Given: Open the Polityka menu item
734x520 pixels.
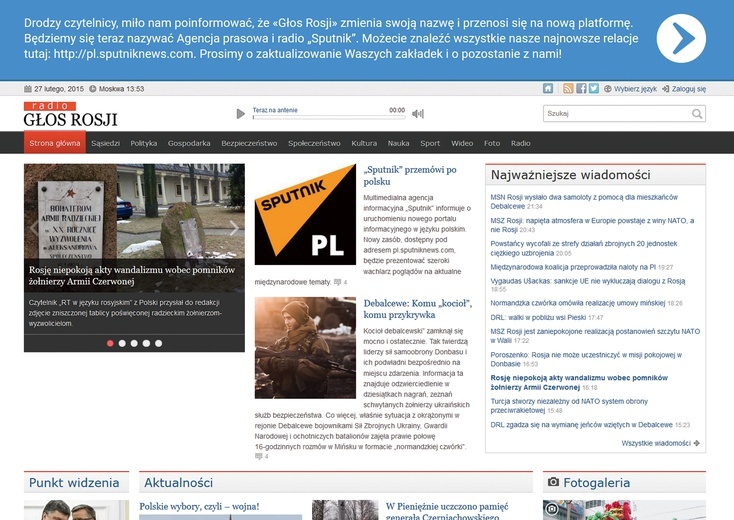Looking at the screenshot, I should [144, 143].
